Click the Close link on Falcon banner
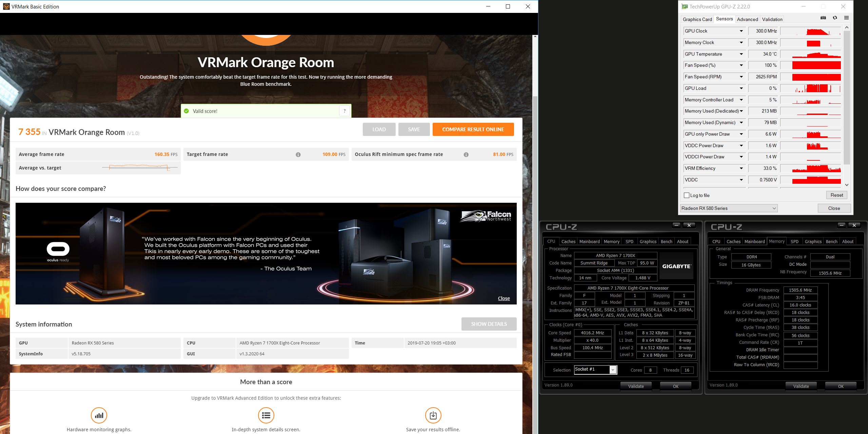Screen dimensions: 868x434 tap(504, 298)
